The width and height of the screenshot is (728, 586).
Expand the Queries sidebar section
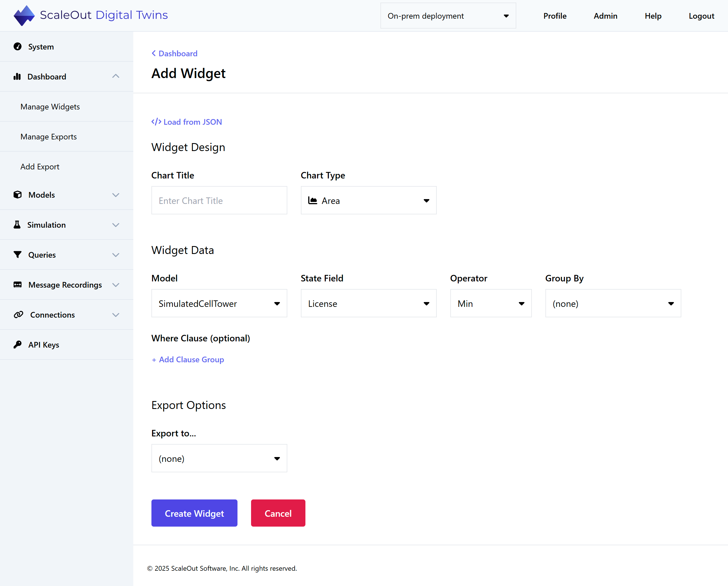tap(116, 255)
